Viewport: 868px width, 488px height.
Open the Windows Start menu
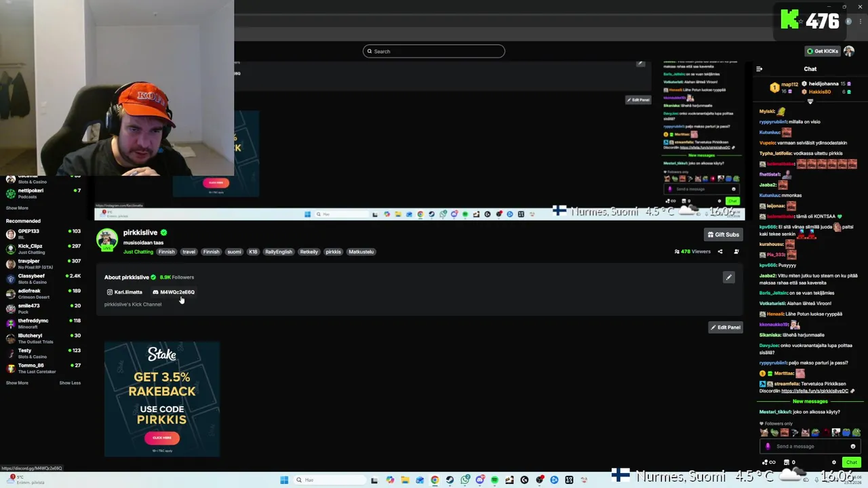(x=284, y=480)
